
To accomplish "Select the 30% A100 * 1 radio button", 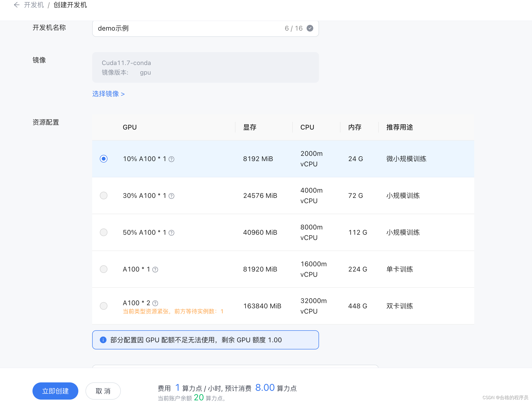I will [x=104, y=196].
